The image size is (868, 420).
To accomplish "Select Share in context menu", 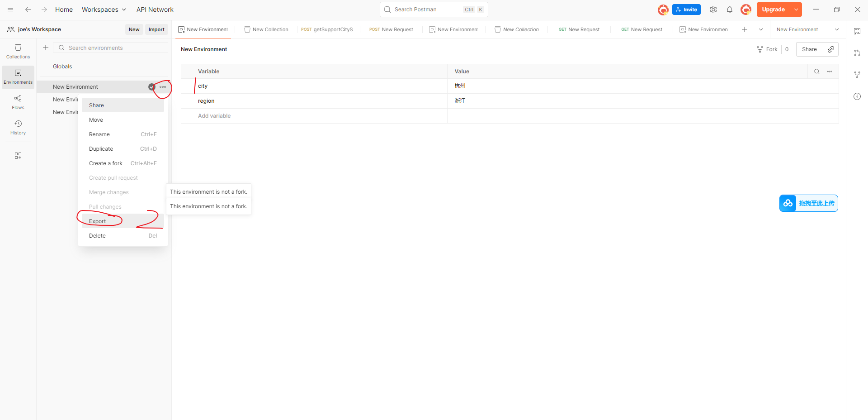I will 123,105.
